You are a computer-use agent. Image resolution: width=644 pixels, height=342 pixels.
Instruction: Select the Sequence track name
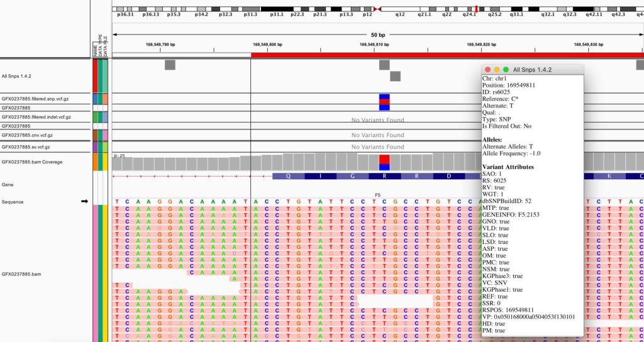[x=13, y=202]
